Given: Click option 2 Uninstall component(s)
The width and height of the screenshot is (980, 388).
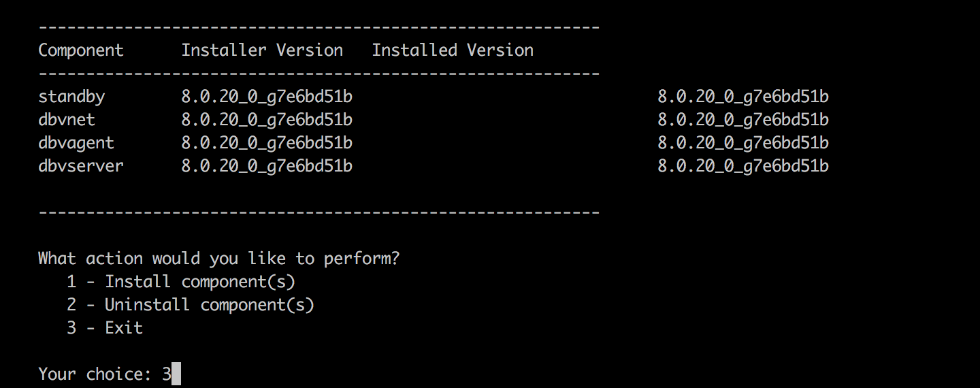Looking at the screenshot, I should coord(191,305).
